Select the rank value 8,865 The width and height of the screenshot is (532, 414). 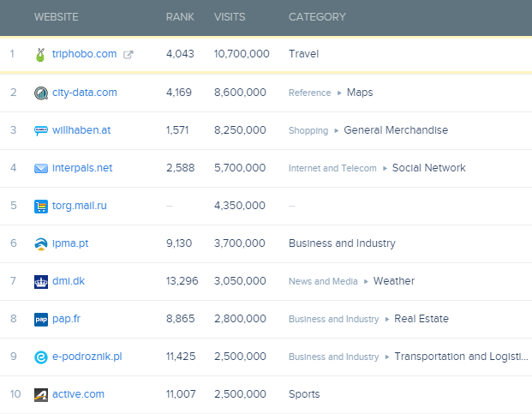click(x=180, y=318)
